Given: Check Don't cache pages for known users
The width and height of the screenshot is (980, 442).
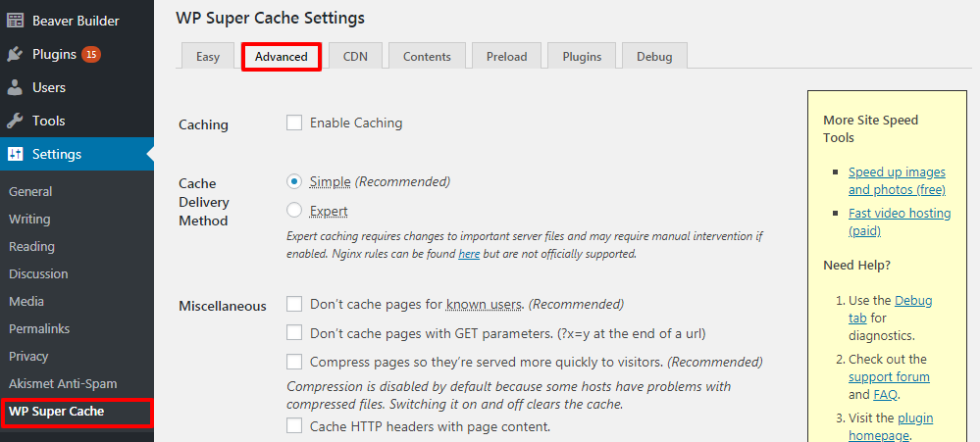Looking at the screenshot, I should [x=294, y=304].
